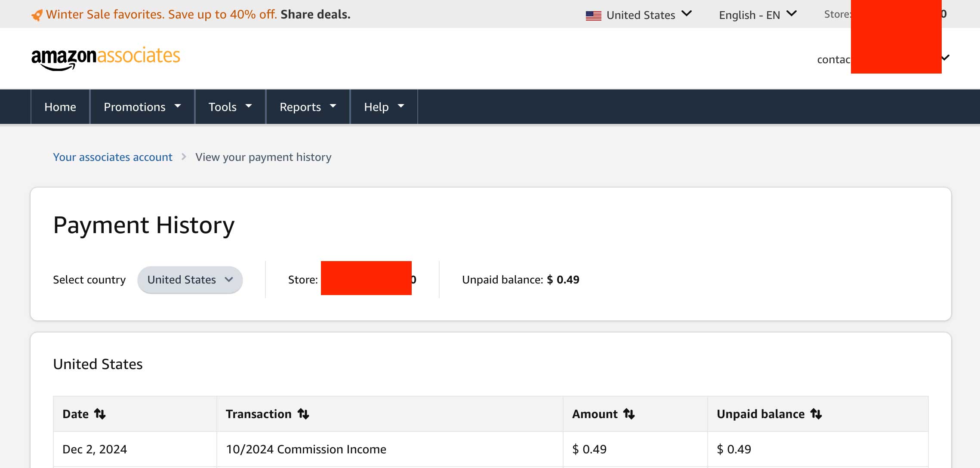Open the Tools dropdown menu
Image resolution: width=980 pixels, height=468 pixels.
click(231, 106)
